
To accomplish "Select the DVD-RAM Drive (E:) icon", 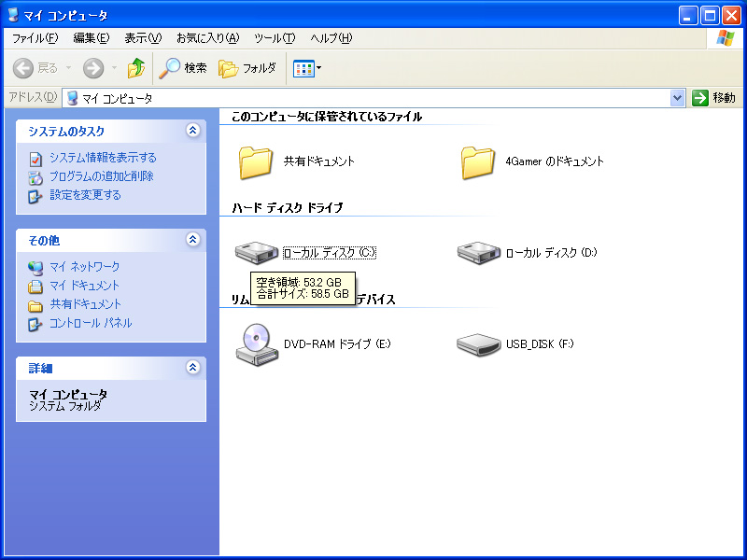I will coord(257,344).
